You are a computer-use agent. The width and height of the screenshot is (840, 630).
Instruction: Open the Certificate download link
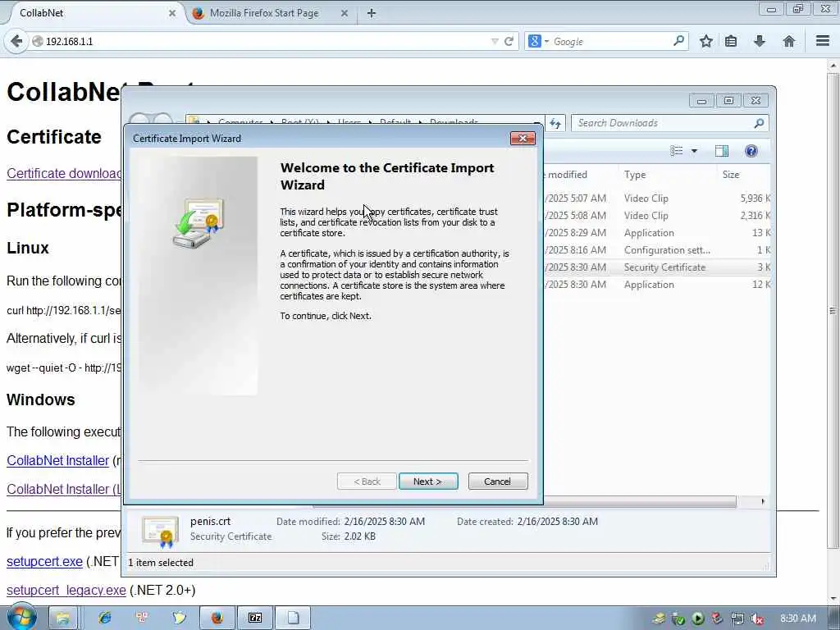click(x=64, y=174)
